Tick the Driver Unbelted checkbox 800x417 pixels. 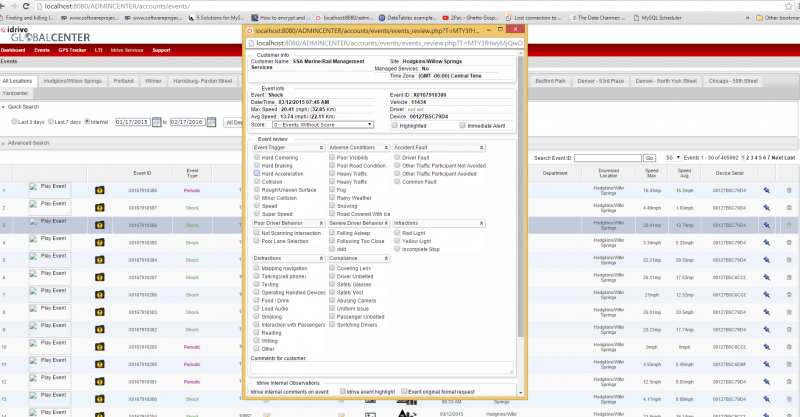coord(332,276)
